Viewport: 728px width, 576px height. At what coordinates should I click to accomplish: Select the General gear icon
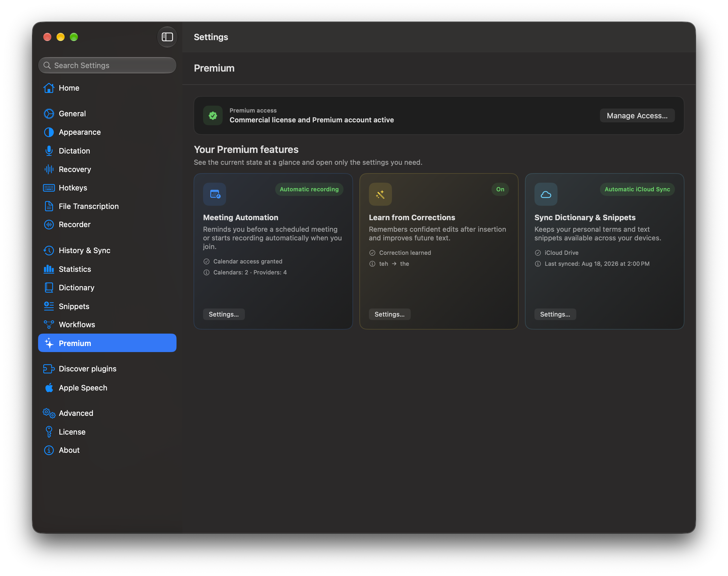coord(49,114)
